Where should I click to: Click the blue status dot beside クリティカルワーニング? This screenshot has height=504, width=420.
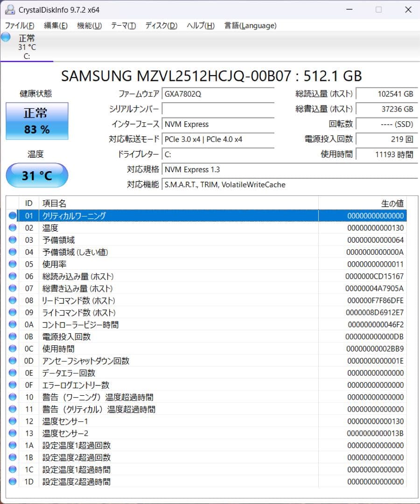tap(12, 216)
